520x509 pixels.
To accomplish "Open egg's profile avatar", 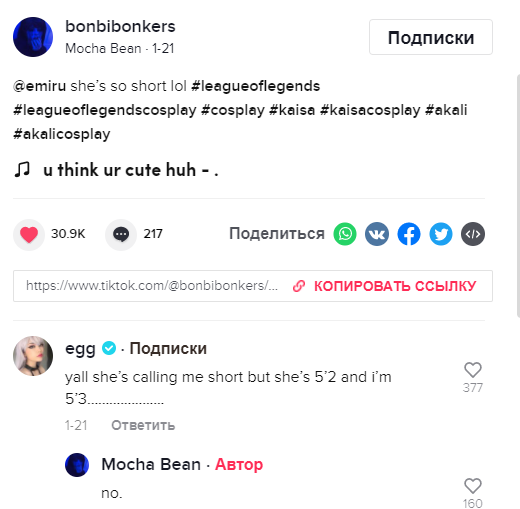I will (33, 356).
